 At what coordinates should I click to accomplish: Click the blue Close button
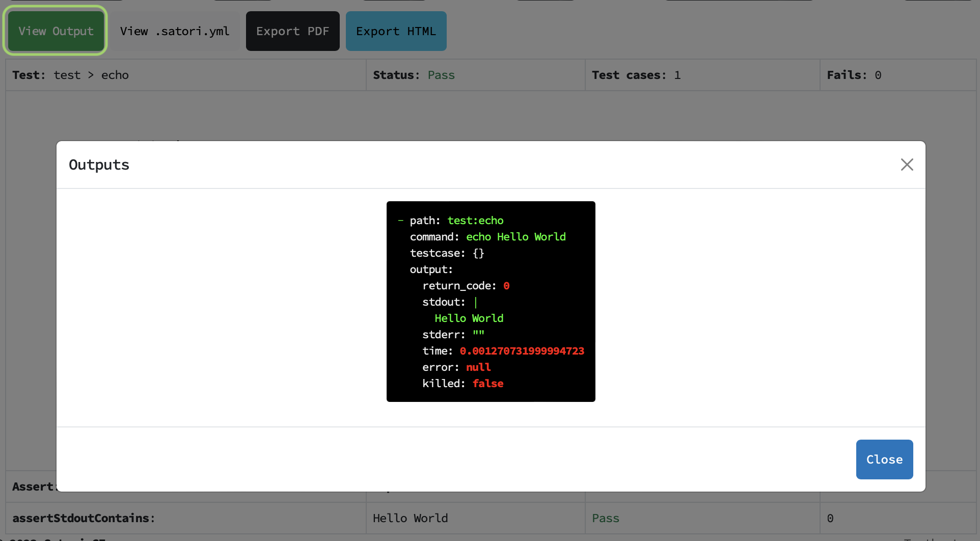click(x=884, y=459)
